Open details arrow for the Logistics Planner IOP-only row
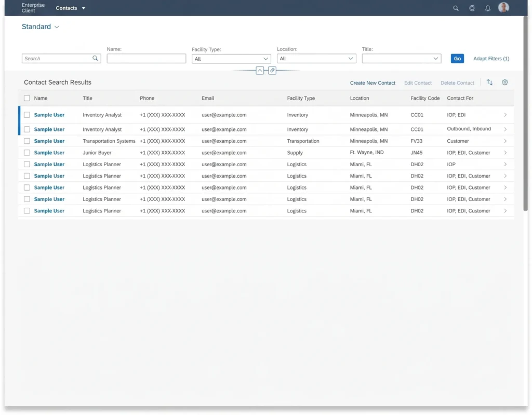Screen dimensions: 532x415 505,164
